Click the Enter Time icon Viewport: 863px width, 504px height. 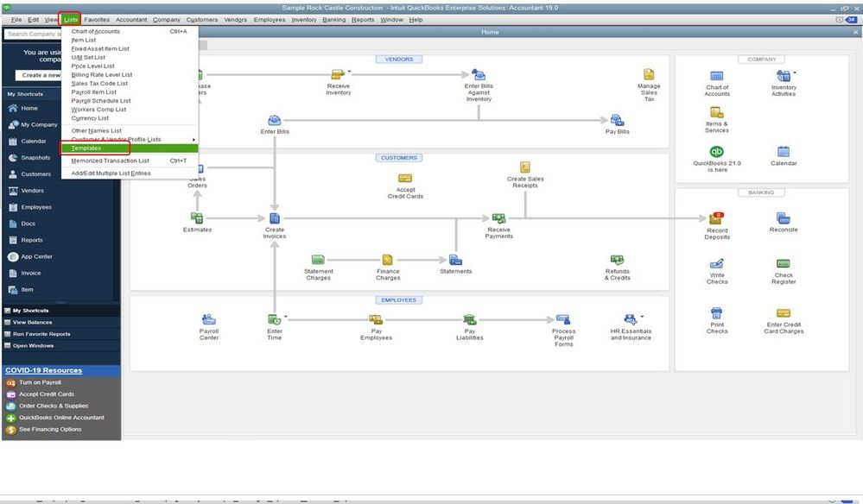pos(274,320)
